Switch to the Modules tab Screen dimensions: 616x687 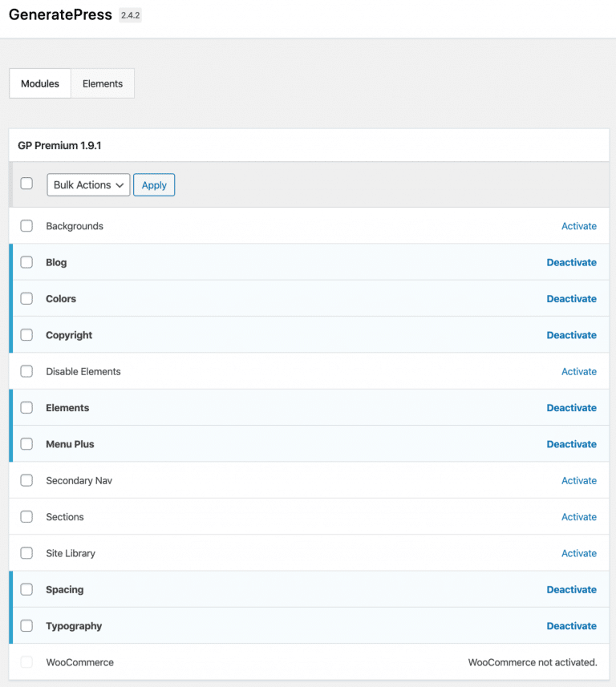click(39, 83)
